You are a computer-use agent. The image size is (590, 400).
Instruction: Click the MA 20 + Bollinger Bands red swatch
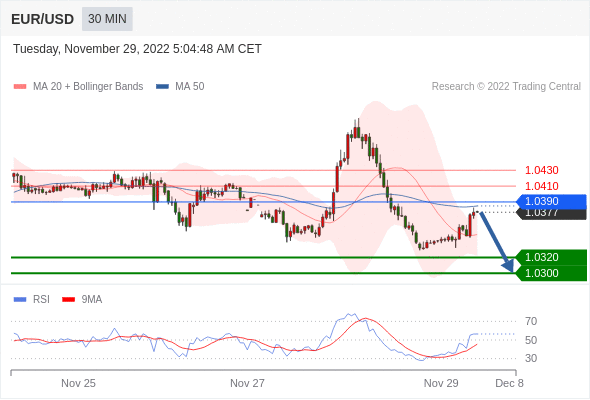(20, 87)
